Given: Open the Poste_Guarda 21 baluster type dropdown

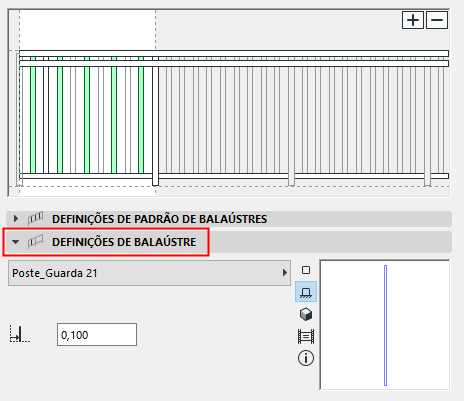Looking at the screenshot, I should click(x=149, y=273).
